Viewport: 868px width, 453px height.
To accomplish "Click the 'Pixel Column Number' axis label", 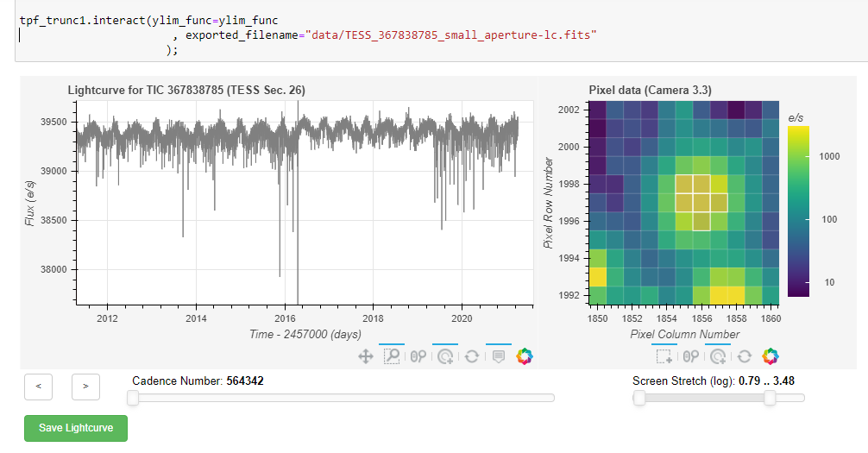I will coord(685,335).
